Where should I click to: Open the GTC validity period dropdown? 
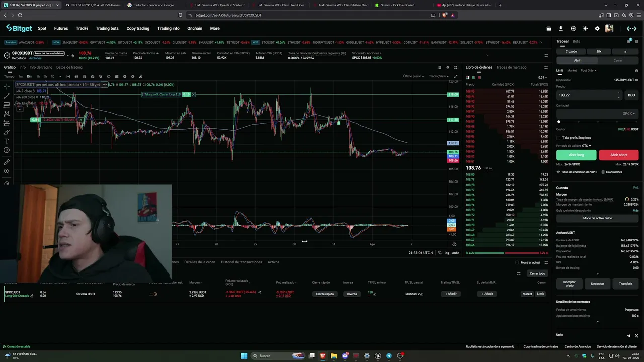pos(585,146)
